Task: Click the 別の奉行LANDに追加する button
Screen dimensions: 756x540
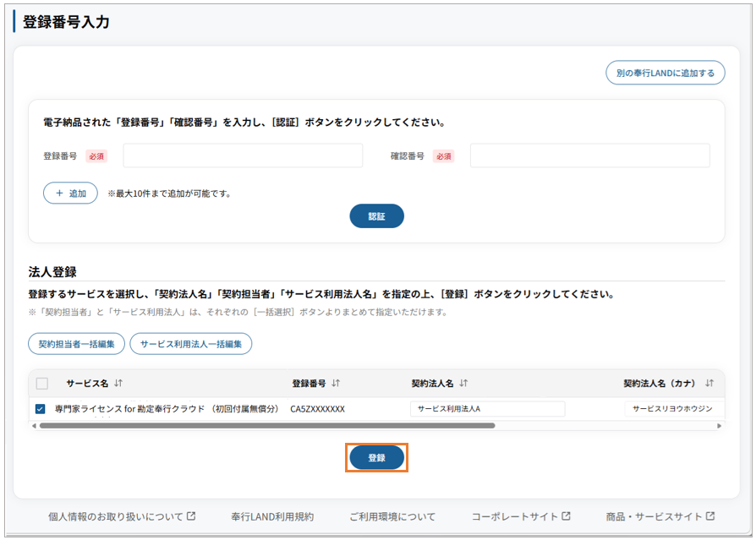Action: [665, 73]
